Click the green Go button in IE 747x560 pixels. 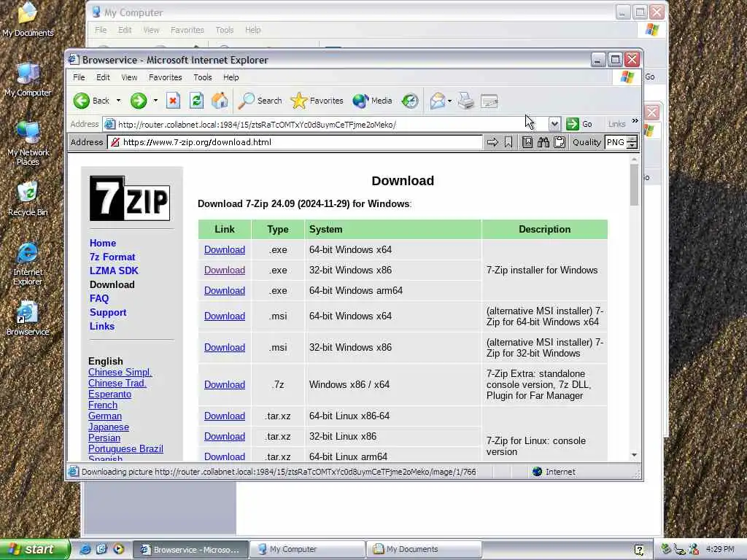(x=578, y=124)
